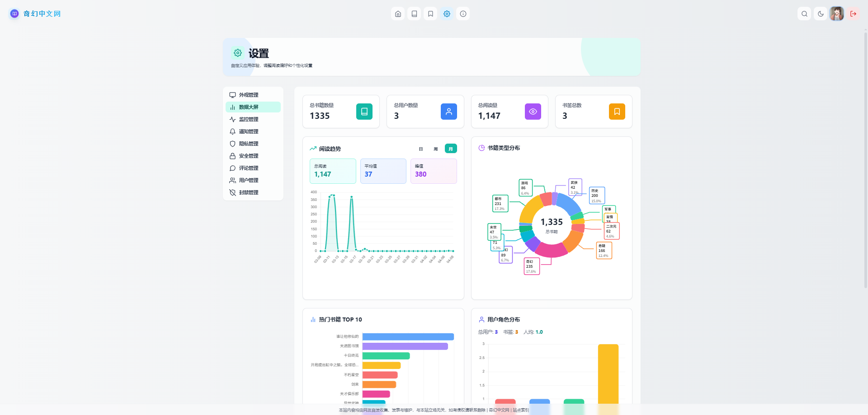Switch reading trend to 日 view
The height and width of the screenshot is (415, 868).
point(421,149)
